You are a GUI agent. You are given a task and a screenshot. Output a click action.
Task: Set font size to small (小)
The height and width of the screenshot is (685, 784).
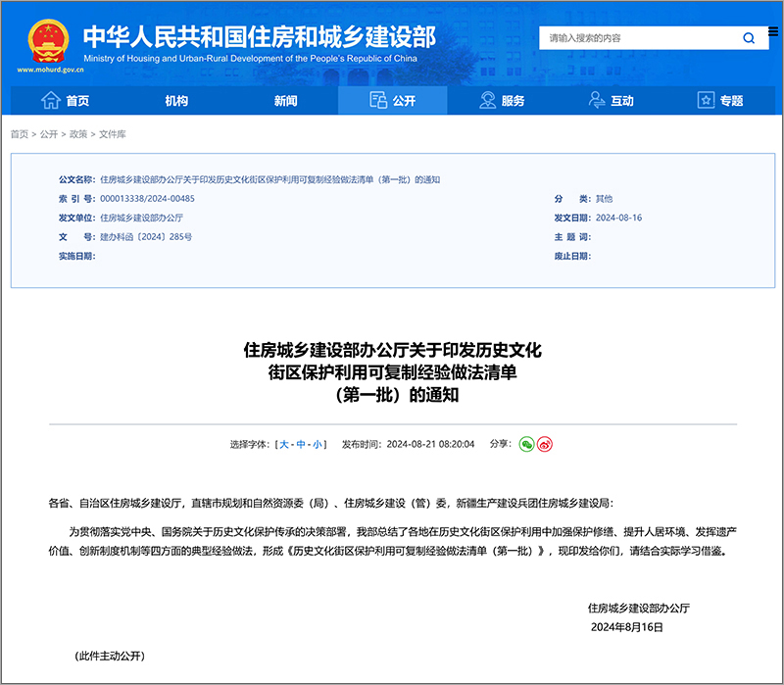(x=317, y=445)
